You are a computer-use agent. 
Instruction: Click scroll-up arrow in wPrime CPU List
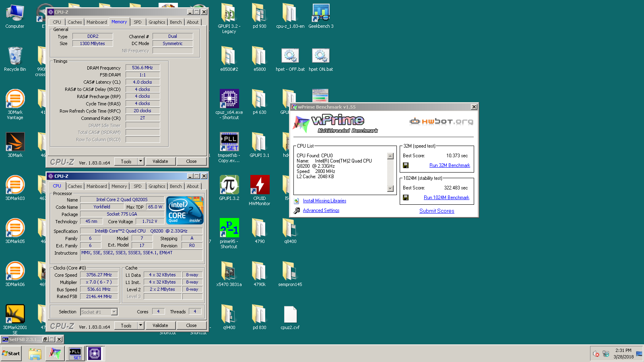click(390, 156)
